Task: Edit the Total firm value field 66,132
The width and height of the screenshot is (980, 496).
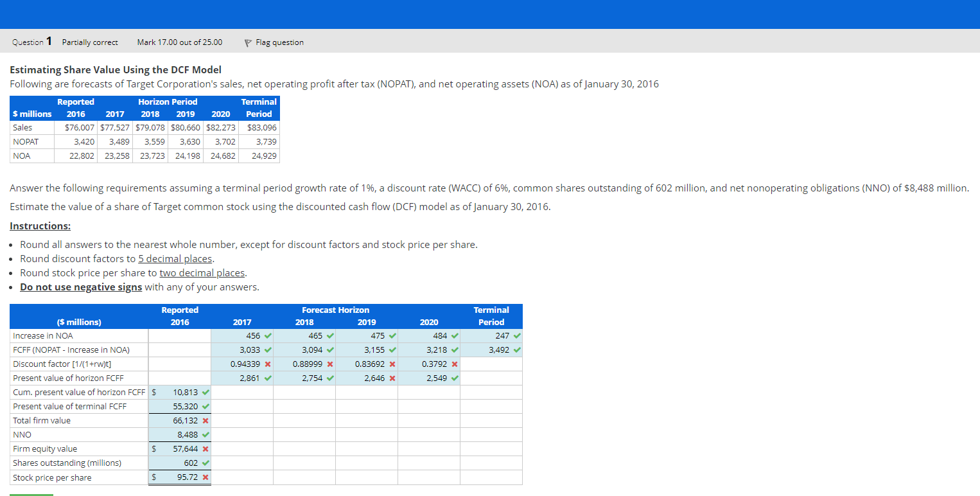Action: click(x=180, y=420)
